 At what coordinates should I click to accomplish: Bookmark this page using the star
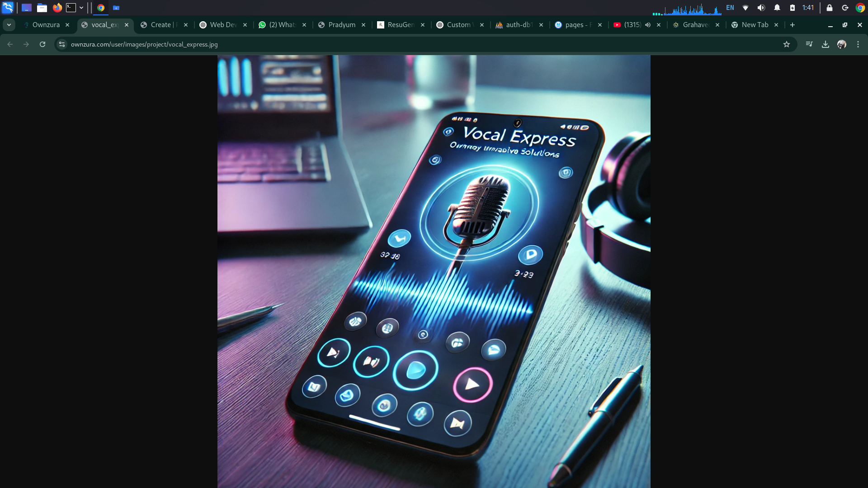pos(787,44)
